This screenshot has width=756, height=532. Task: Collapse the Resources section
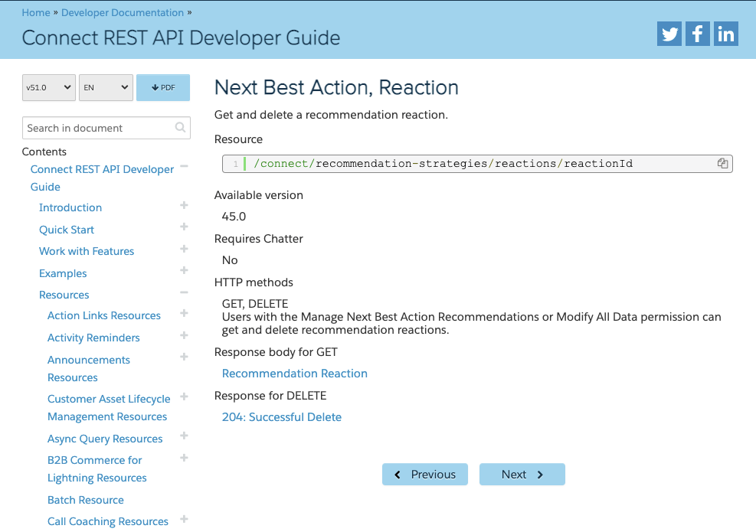184,292
